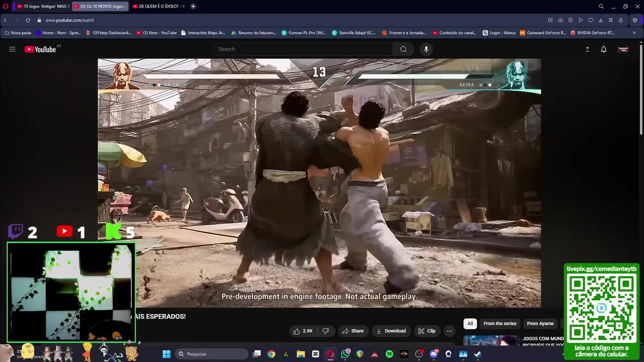This screenshot has width=644, height=362.
Task: Add page to favorites with heart icon
Action: click(591, 20)
